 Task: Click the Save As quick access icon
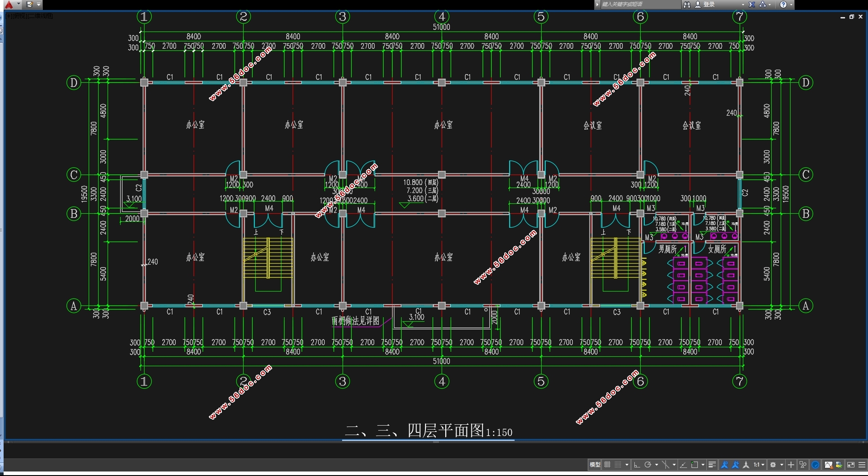pyautogui.click(x=29, y=4)
